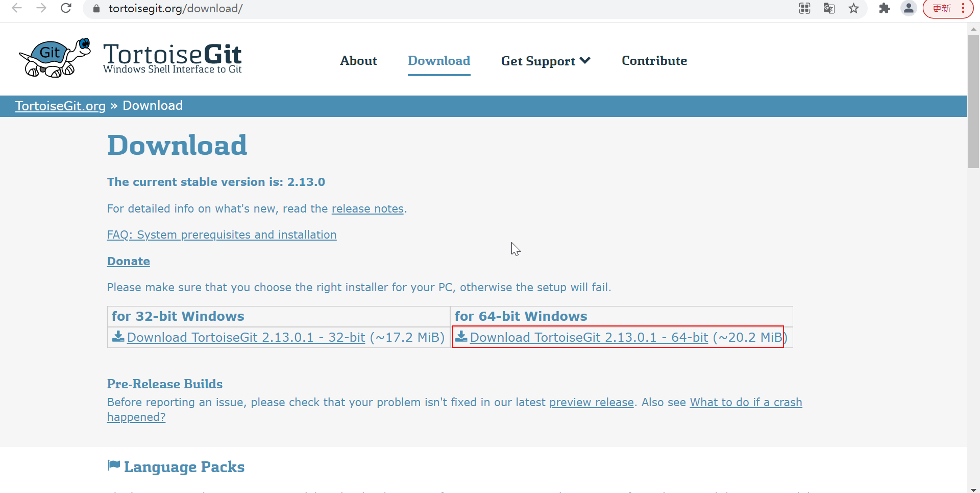Screen dimensions: 980x493
Task: Expand the Get Support dropdown chevron
Action: [x=585, y=61]
